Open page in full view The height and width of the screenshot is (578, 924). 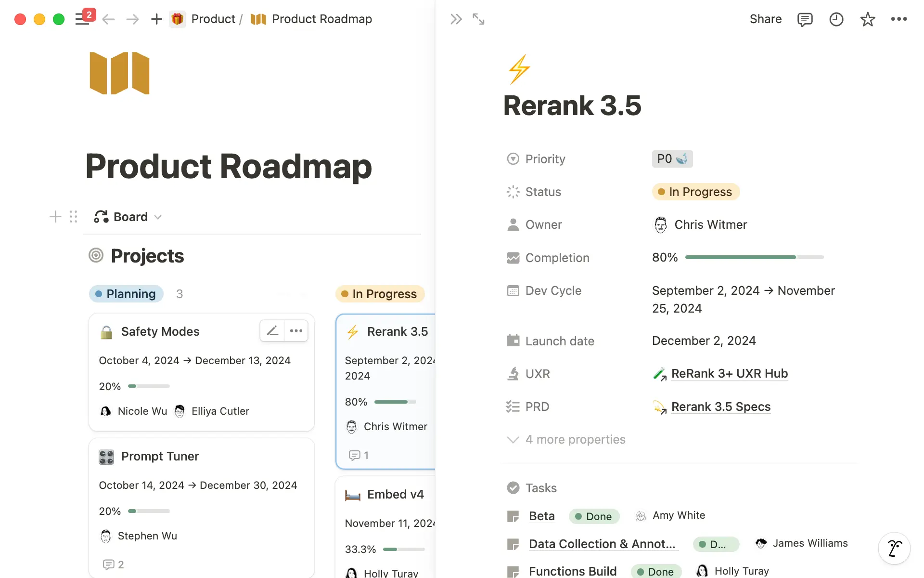[478, 19]
